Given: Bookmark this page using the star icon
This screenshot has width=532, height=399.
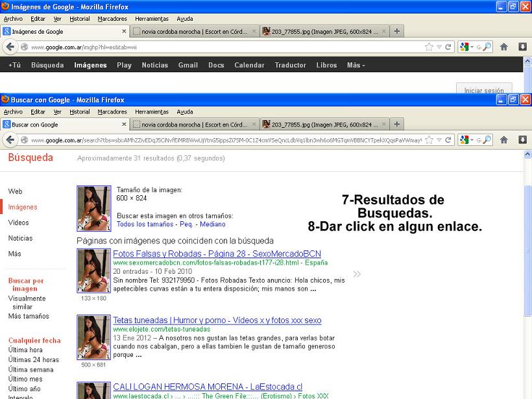Looking at the screenshot, I should 429,139.
